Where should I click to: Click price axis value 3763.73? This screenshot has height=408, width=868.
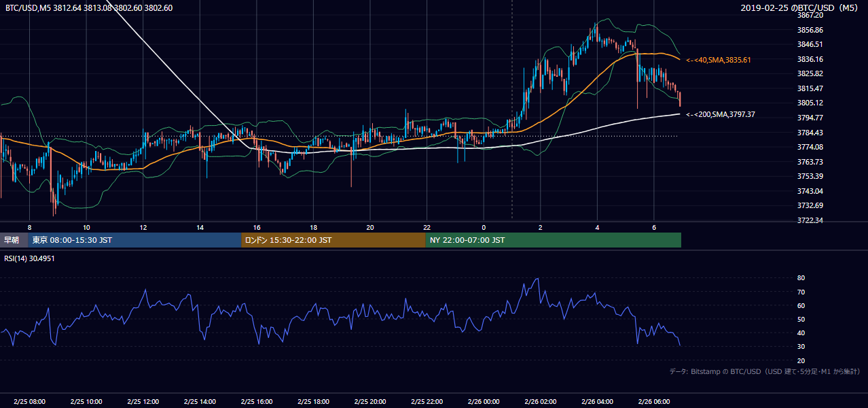click(810, 162)
